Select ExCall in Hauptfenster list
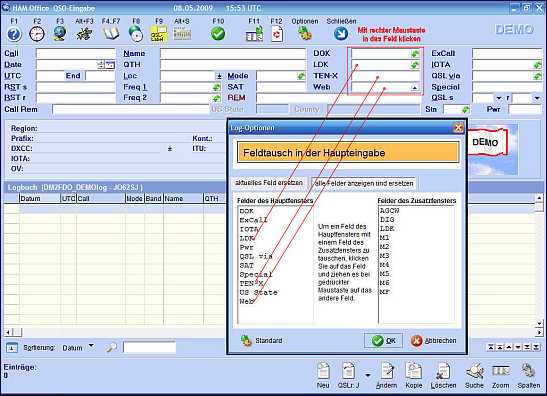 pos(254,220)
